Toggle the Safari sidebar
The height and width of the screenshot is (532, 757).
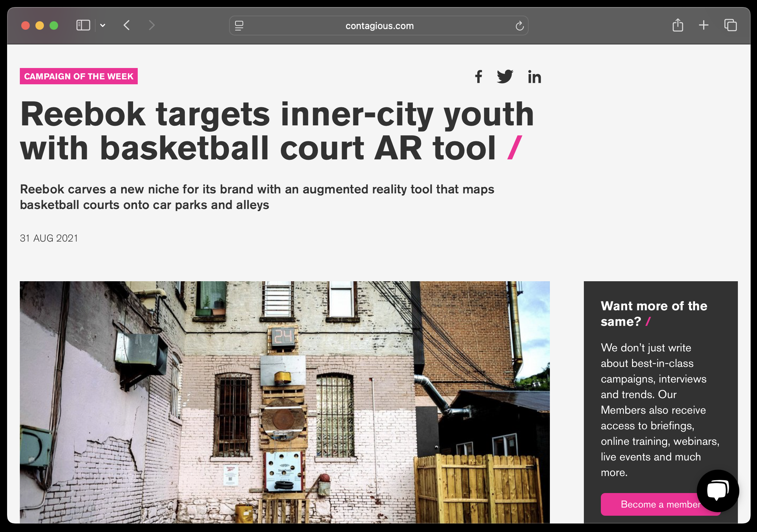83,26
